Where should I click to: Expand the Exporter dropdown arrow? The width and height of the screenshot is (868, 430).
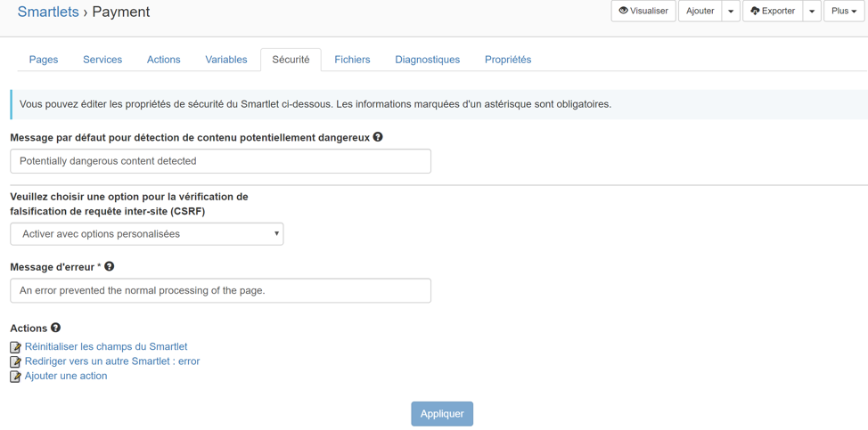(812, 11)
